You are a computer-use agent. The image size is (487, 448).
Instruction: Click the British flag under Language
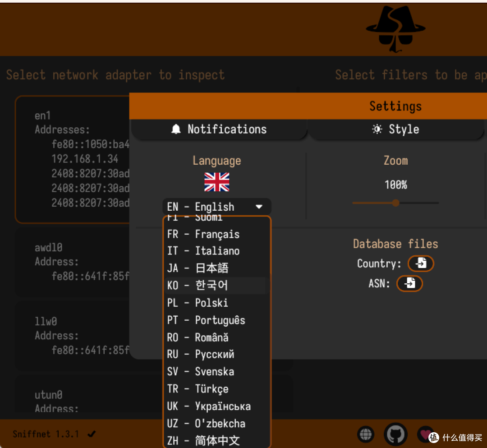217,182
